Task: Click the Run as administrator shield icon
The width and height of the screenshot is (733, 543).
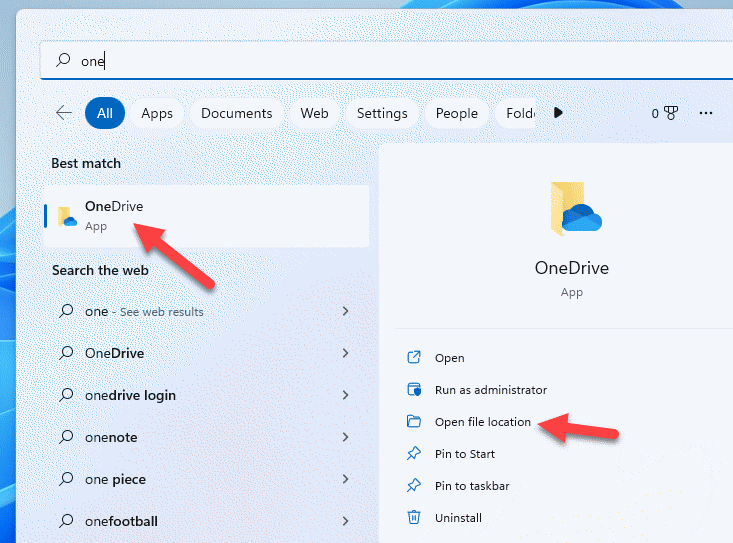Action: point(414,389)
